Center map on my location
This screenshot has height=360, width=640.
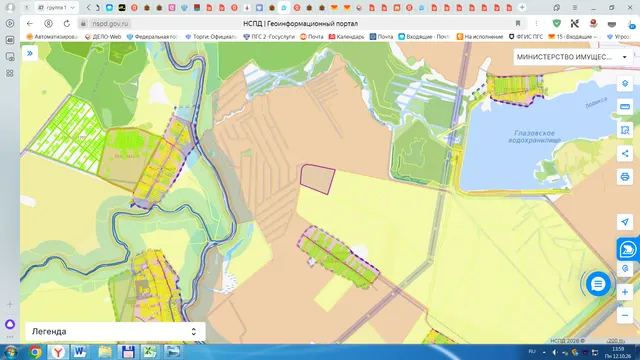click(x=625, y=222)
